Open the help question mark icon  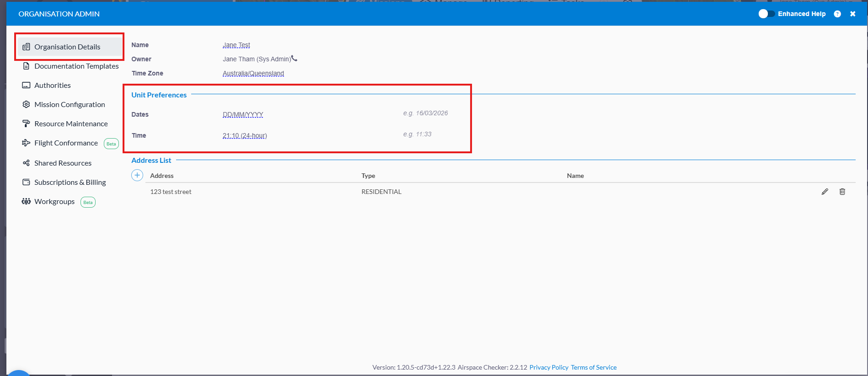(837, 14)
